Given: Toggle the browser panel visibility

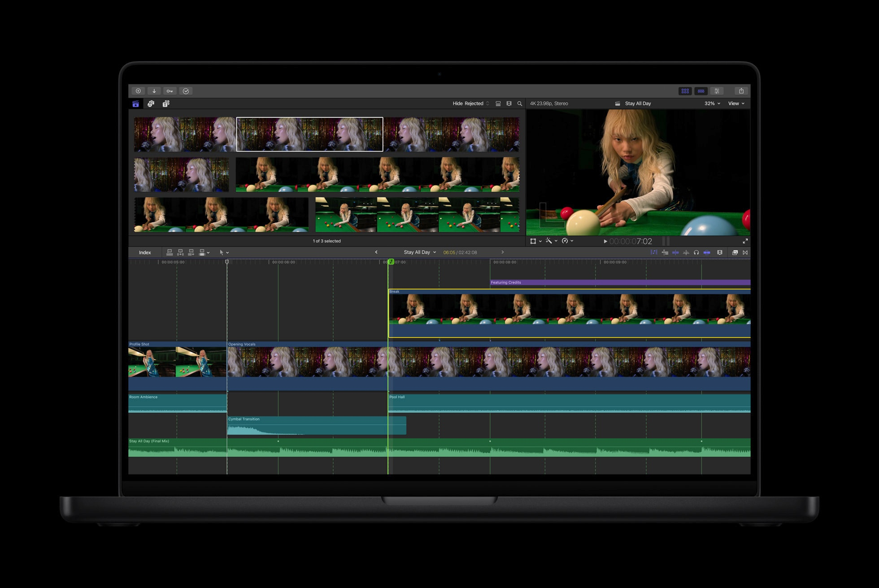Looking at the screenshot, I should click(685, 91).
